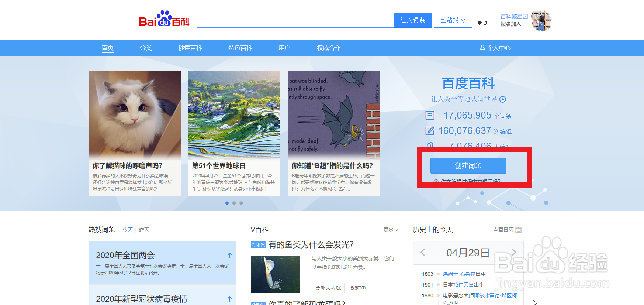The image size is (644, 305).
Task: Open the 首页 navigation tab
Action: [108, 48]
